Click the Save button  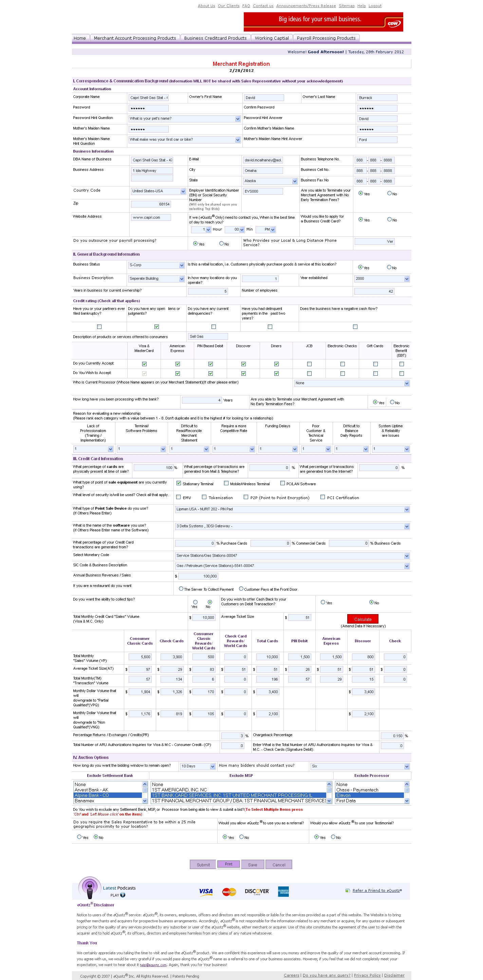(253, 865)
